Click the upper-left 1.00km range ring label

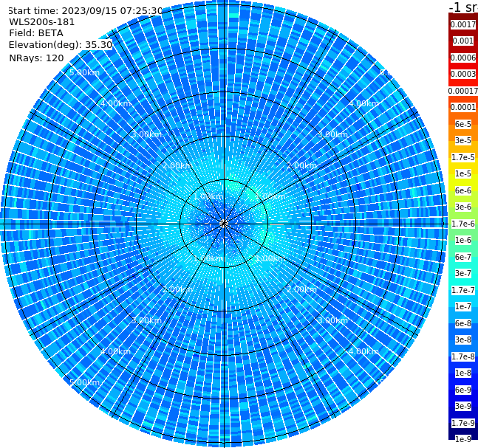pyautogui.click(x=209, y=196)
